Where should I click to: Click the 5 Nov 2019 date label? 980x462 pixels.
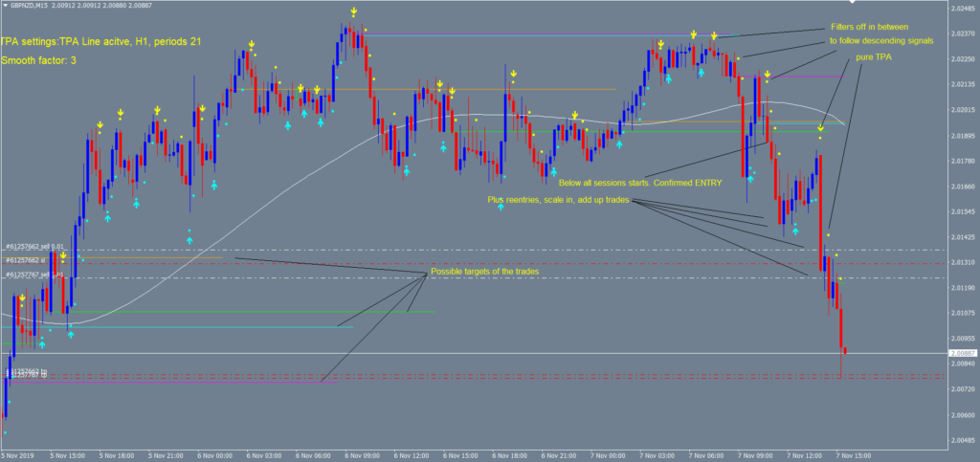(x=19, y=455)
